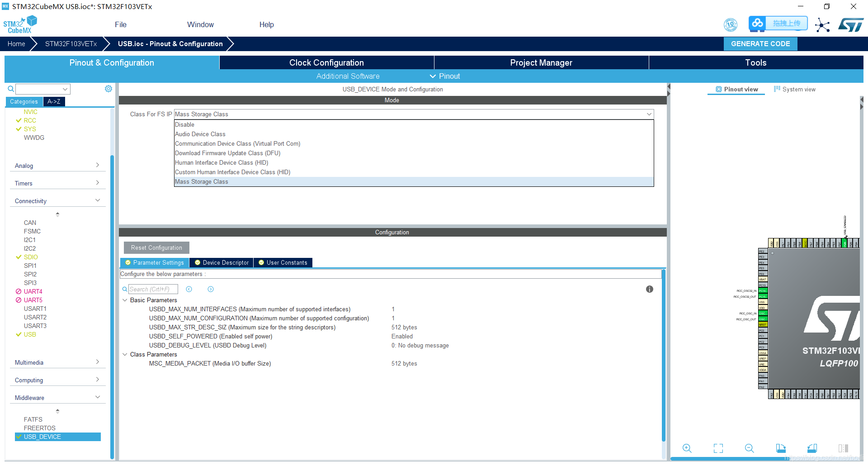Expand the Timers category
This screenshot has width=868, height=466.
pos(57,183)
